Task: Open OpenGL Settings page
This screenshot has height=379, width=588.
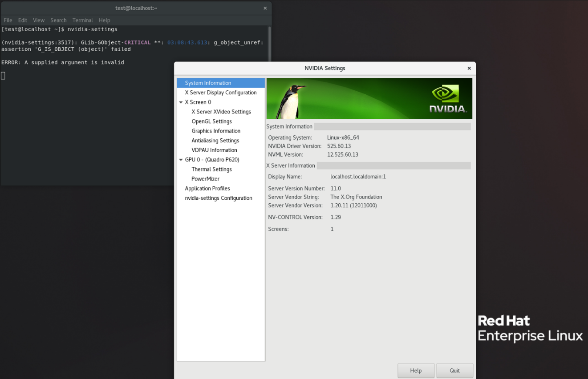Action: [x=211, y=121]
